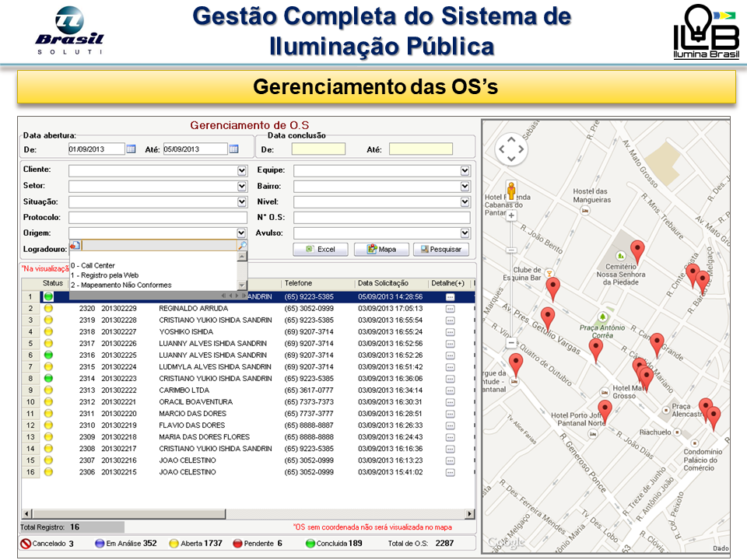Screen dimensions: 747x560
Task: Expand the Cliente dropdown
Action: pos(242,170)
